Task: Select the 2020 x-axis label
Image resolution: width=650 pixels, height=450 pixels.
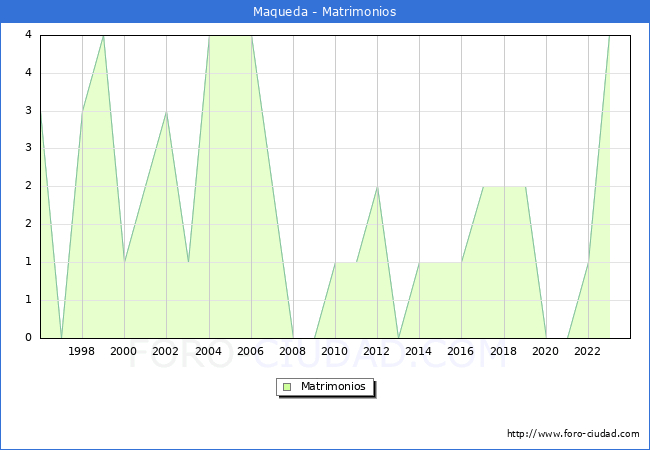Action: (546, 351)
